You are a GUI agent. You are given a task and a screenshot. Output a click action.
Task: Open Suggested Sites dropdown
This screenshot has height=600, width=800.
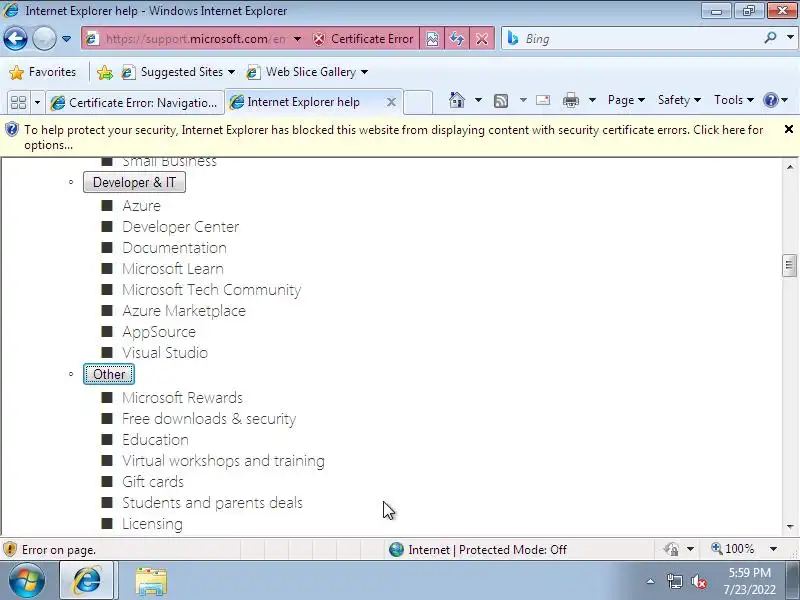point(178,72)
